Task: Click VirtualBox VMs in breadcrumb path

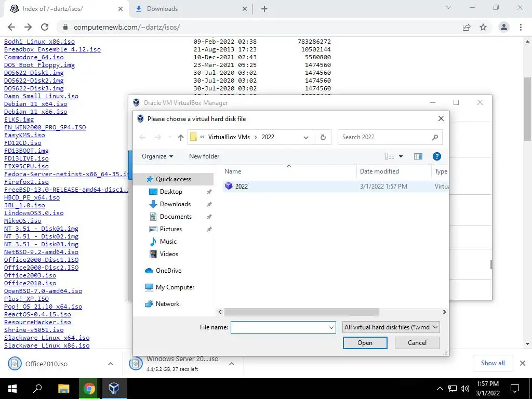Action: pos(229,137)
